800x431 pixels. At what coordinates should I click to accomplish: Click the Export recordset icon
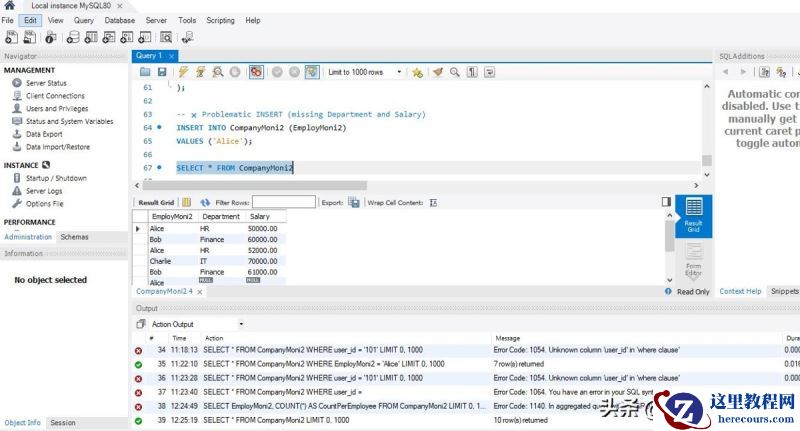click(x=354, y=202)
